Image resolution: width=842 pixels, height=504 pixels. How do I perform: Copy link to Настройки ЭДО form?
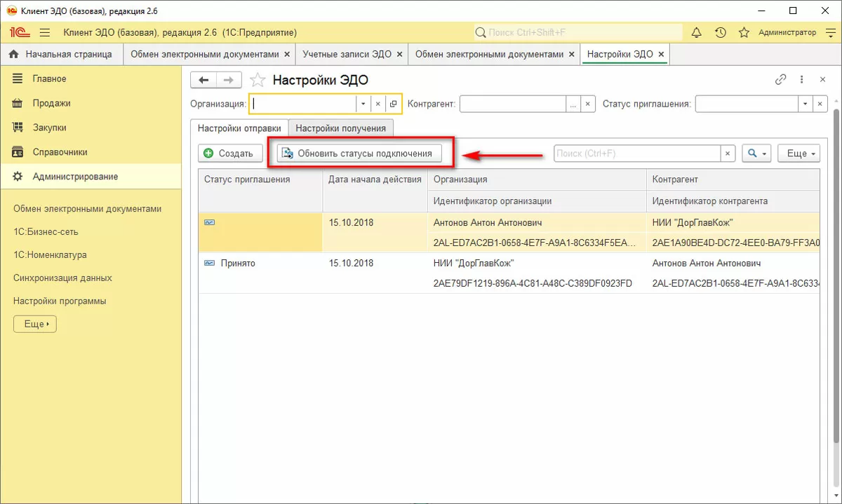[x=780, y=80]
